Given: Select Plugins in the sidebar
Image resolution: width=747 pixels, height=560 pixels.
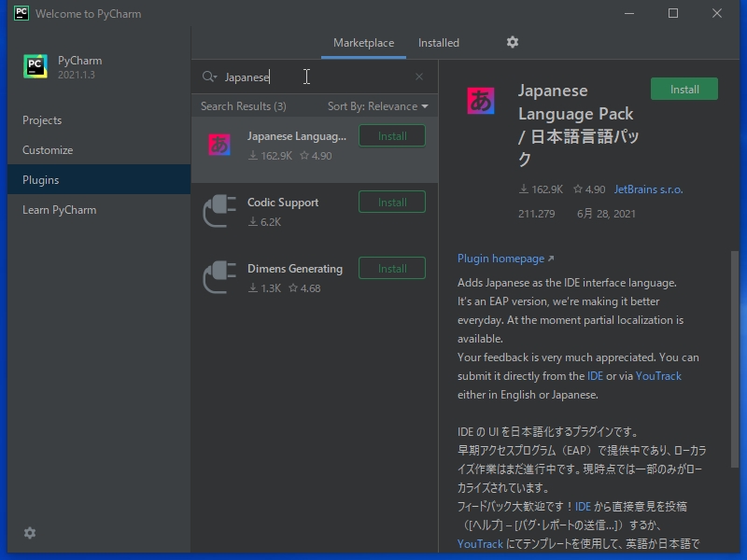Looking at the screenshot, I should 99,179.
